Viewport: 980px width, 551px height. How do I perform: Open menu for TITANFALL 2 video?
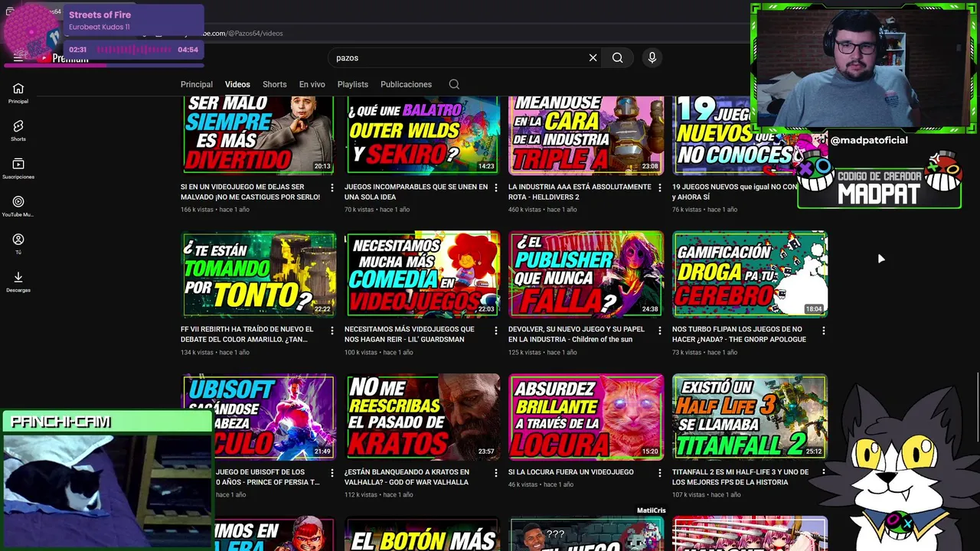pos(823,473)
